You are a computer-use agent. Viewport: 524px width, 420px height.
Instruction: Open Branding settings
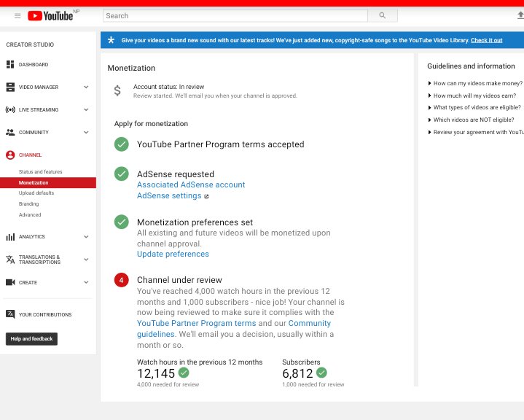tap(28, 203)
